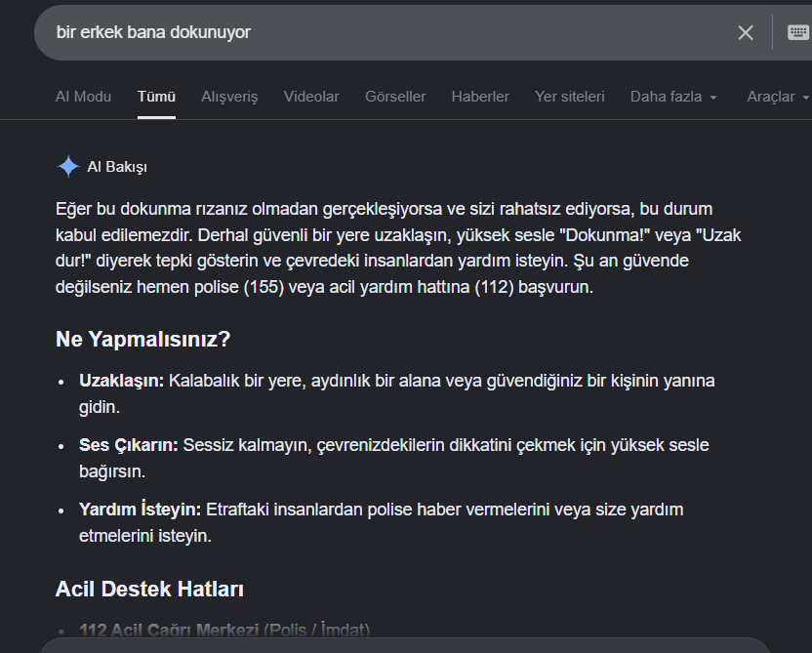The height and width of the screenshot is (653, 812).
Task: Focus the search box containing 'bir erkek bana dokunuyor'
Action: 384,32
